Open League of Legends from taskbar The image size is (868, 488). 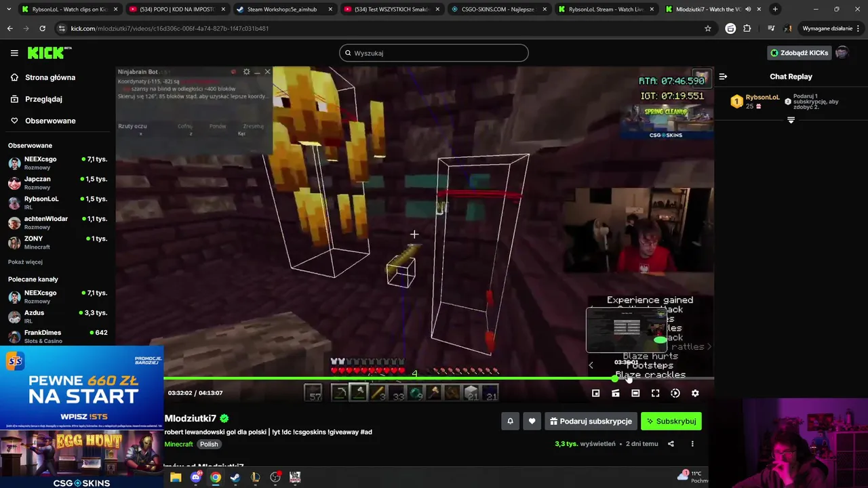pos(256,477)
